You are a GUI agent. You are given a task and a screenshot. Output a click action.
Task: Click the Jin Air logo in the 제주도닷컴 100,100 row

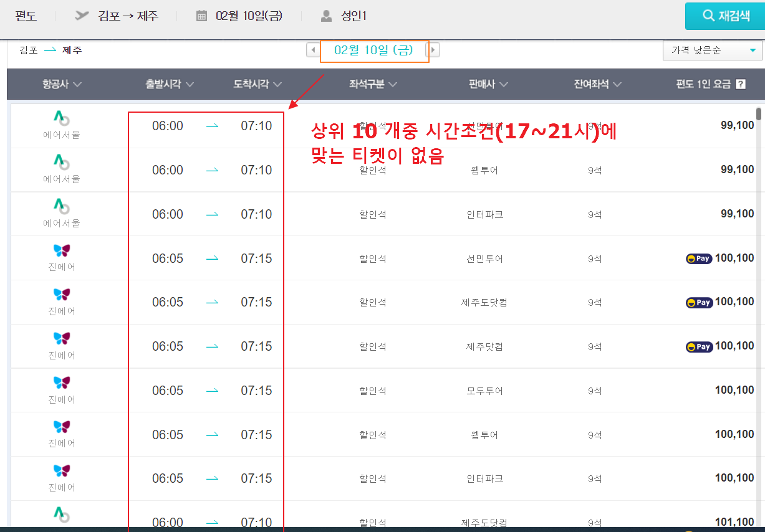point(62,295)
